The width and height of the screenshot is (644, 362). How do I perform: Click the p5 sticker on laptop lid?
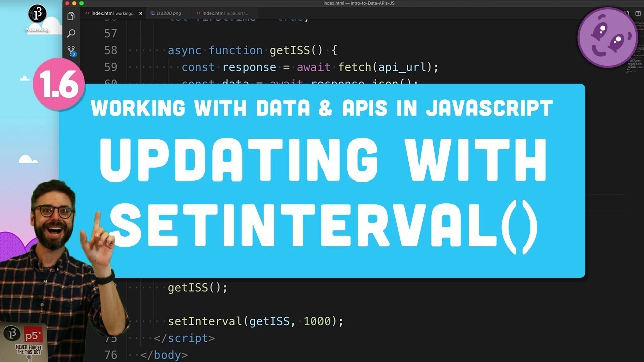click(x=34, y=333)
